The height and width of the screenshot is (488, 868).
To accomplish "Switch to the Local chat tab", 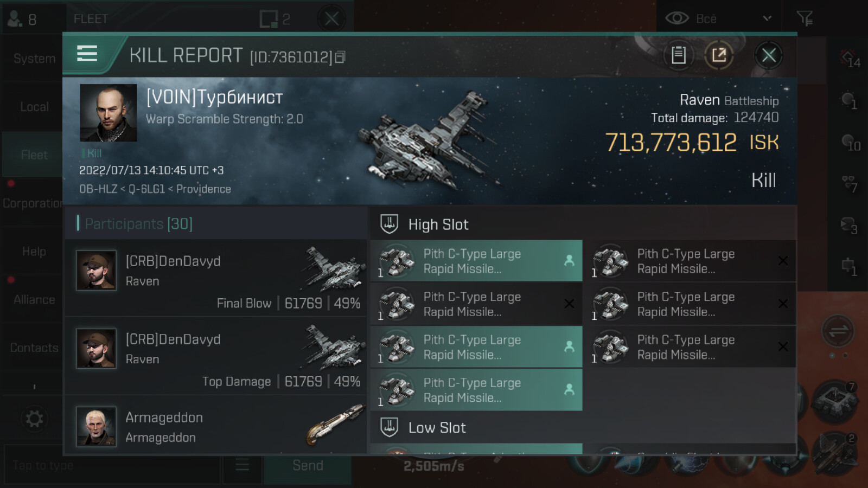I will tap(34, 107).
